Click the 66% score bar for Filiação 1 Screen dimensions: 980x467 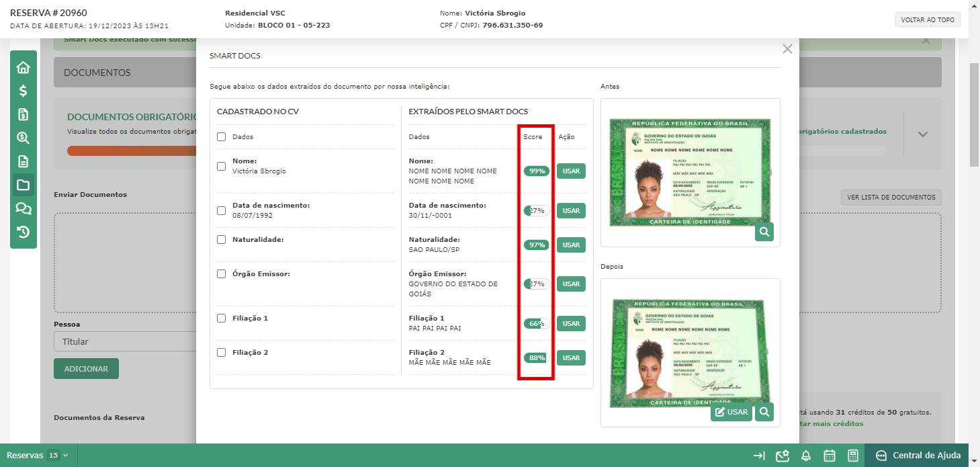(537, 323)
